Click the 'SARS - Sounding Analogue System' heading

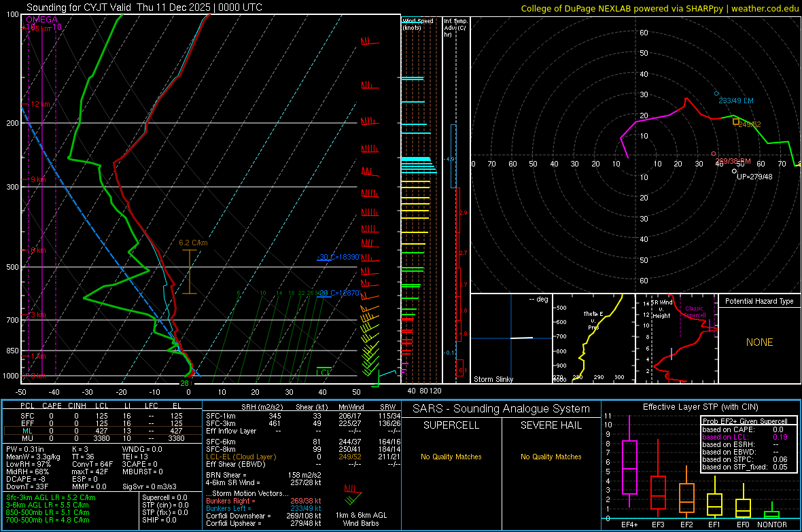(x=501, y=409)
